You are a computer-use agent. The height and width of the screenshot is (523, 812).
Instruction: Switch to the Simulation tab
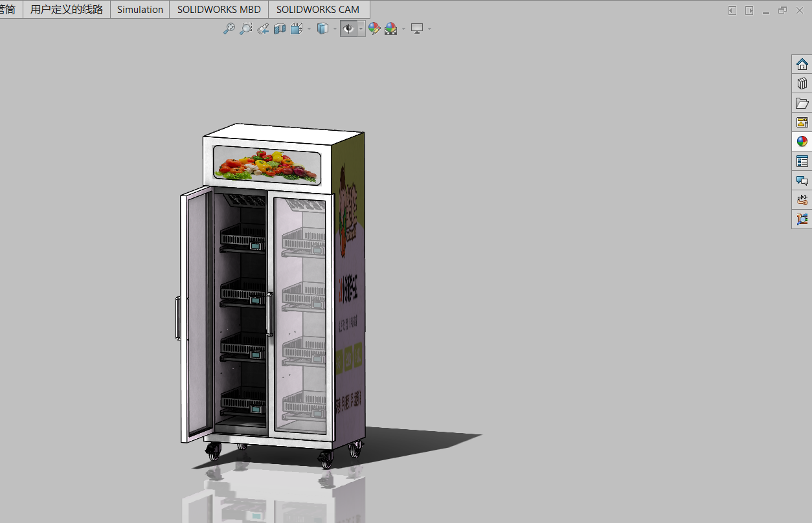click(140, 10)
